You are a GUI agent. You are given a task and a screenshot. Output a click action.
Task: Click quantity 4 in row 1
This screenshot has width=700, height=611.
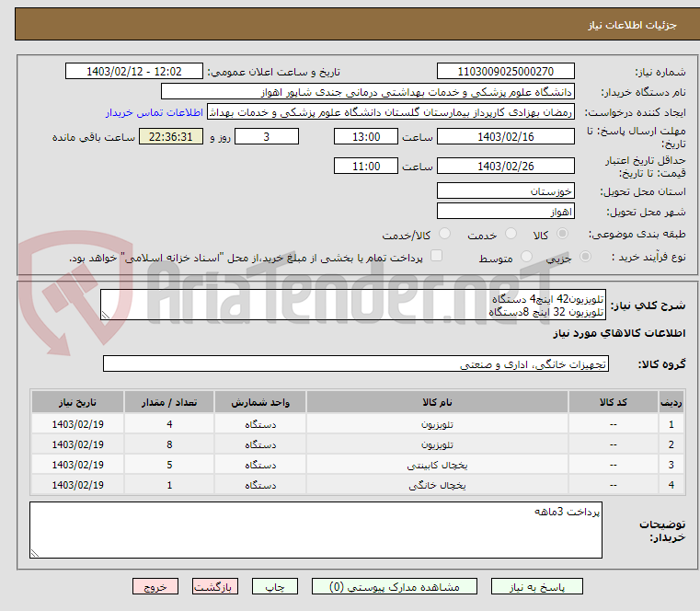coord(169,424)
